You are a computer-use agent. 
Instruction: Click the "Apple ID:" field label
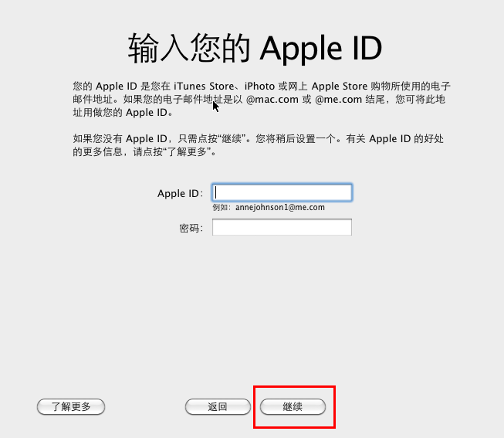(x=180, y=193)
